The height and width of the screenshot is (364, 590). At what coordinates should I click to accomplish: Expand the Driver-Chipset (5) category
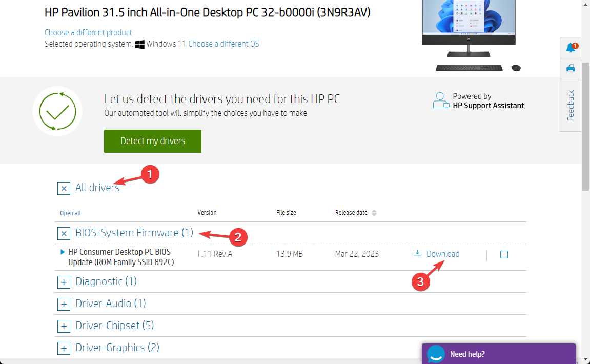click(x=64, y=326)
